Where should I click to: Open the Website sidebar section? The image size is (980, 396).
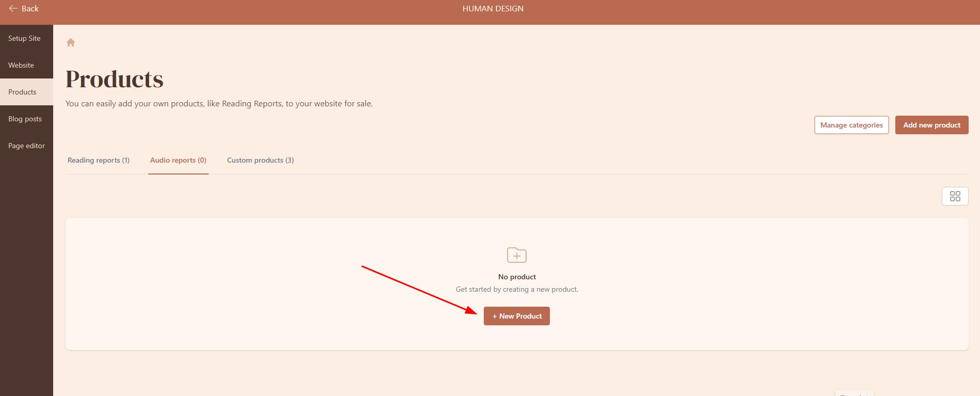tap(21, 65)
